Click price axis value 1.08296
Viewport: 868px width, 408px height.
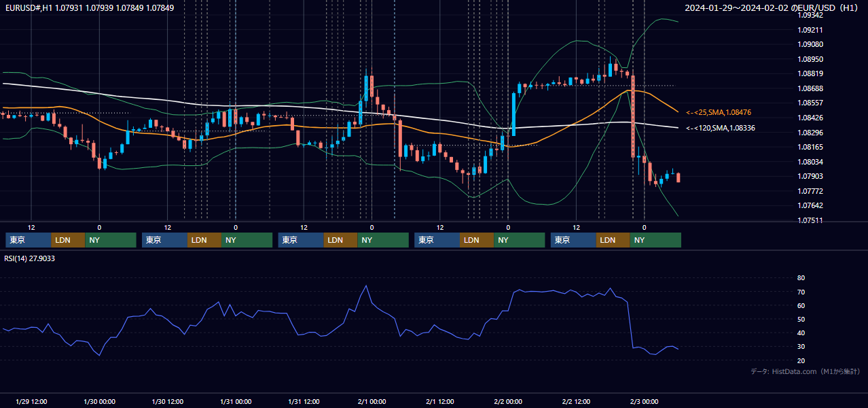point(810,133)
